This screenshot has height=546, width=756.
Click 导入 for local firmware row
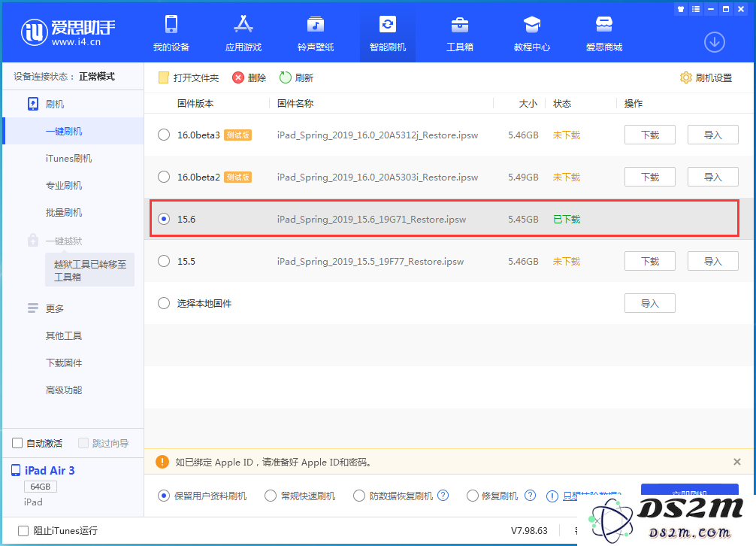click(x=649, y=303)
